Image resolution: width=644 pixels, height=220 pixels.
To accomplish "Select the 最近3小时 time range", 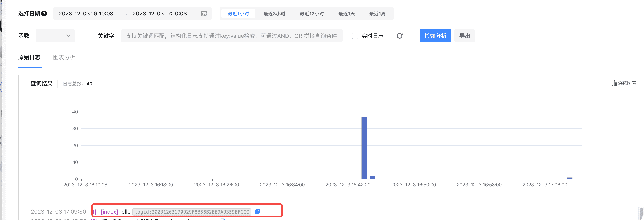I will 274,14.
